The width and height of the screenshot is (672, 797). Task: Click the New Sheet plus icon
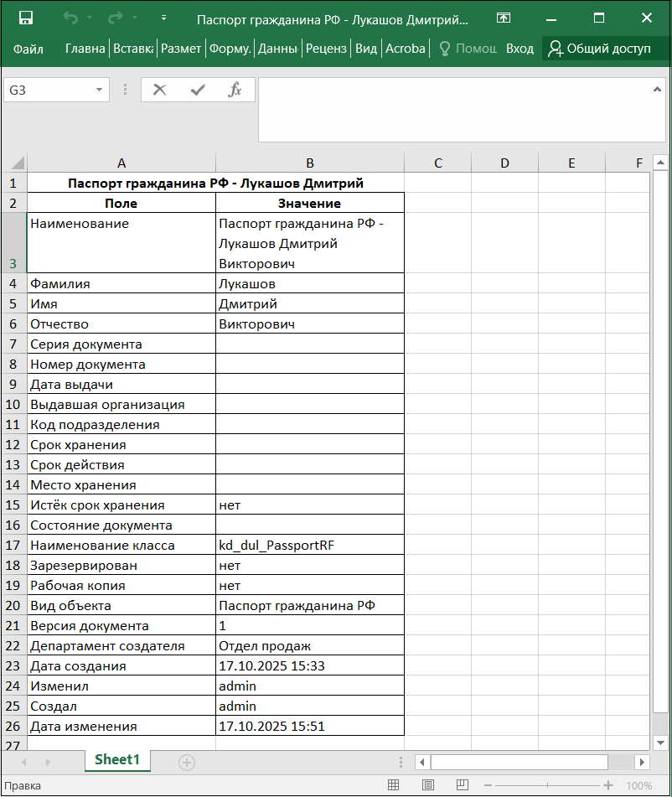tap(187, 763)
